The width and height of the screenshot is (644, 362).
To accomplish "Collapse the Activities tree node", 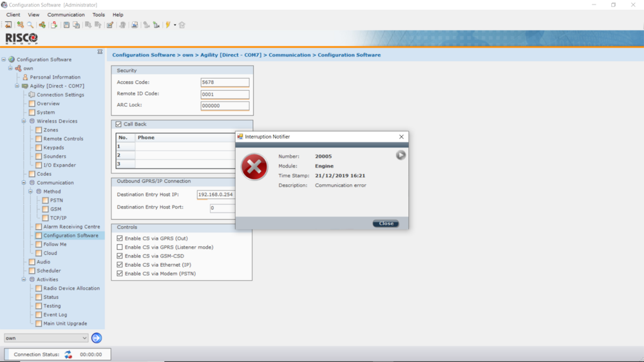I will pyautogui.click(x=24, y=280).
